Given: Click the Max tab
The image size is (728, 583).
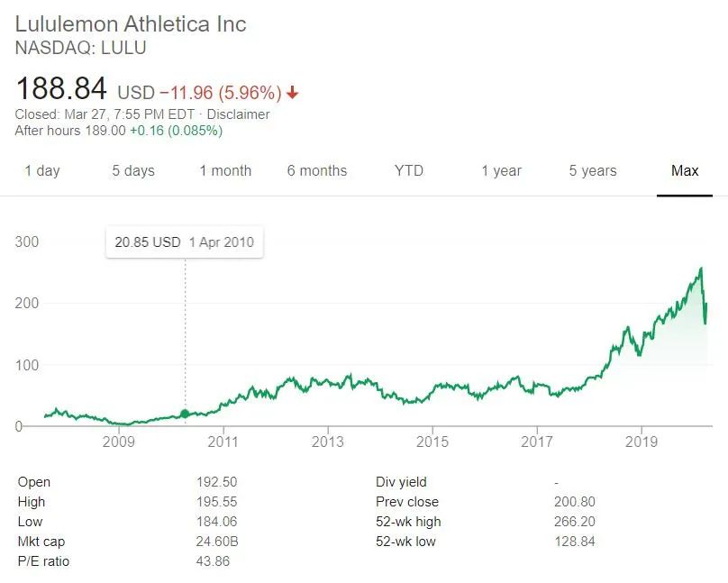Looking at the screenshot, I should 685,170.
